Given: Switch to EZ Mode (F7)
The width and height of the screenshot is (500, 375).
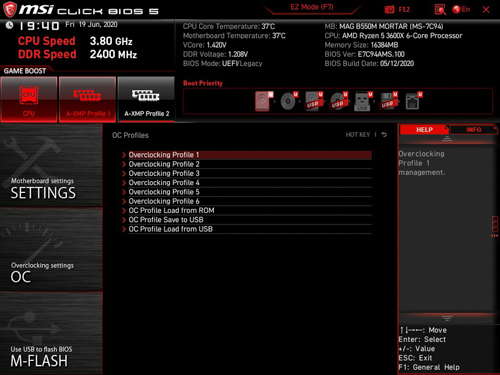Looking at the screenshot, I should 312,7.
